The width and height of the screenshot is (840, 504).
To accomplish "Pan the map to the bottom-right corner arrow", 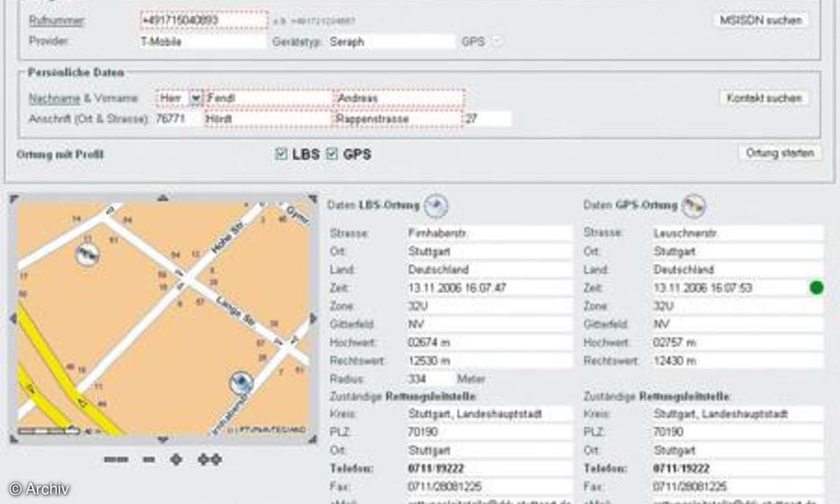I will click(x=312, y=439).
